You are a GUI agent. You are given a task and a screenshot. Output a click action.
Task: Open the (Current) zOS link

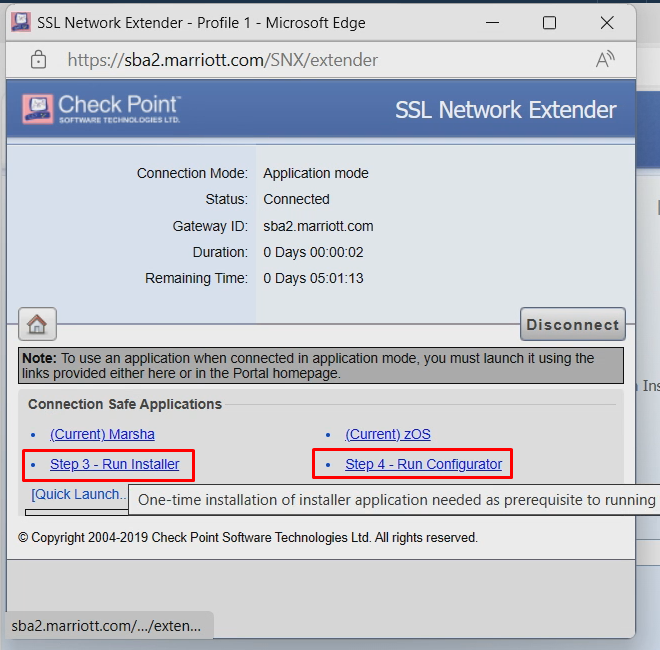pyautogui.click(x=388, y=434)
